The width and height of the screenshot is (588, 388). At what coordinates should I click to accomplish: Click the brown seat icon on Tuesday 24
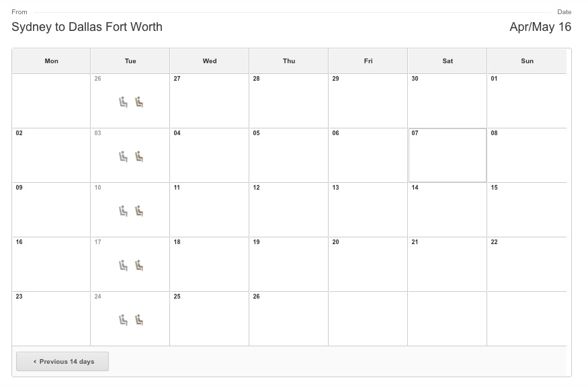point(139,319)
